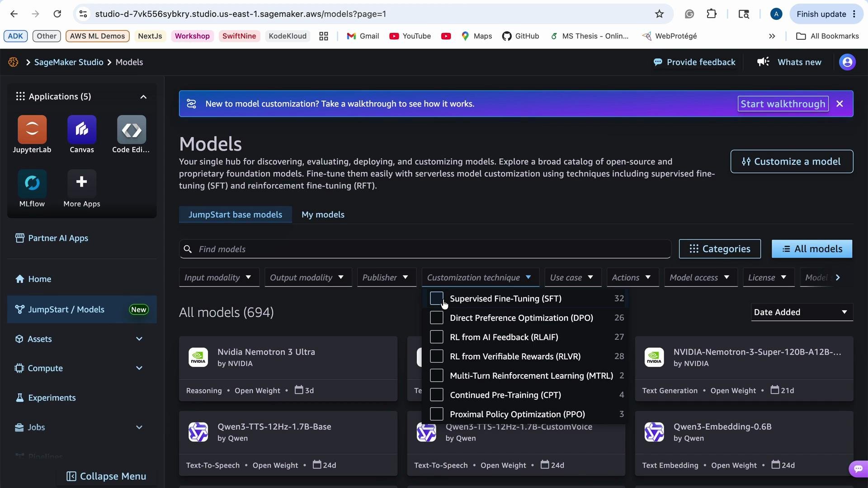The image size is (868, 488).
Task: Check Proximal Policy Optimization (PPO) filter
Action: pyautogui.click(x=436, y=414)
